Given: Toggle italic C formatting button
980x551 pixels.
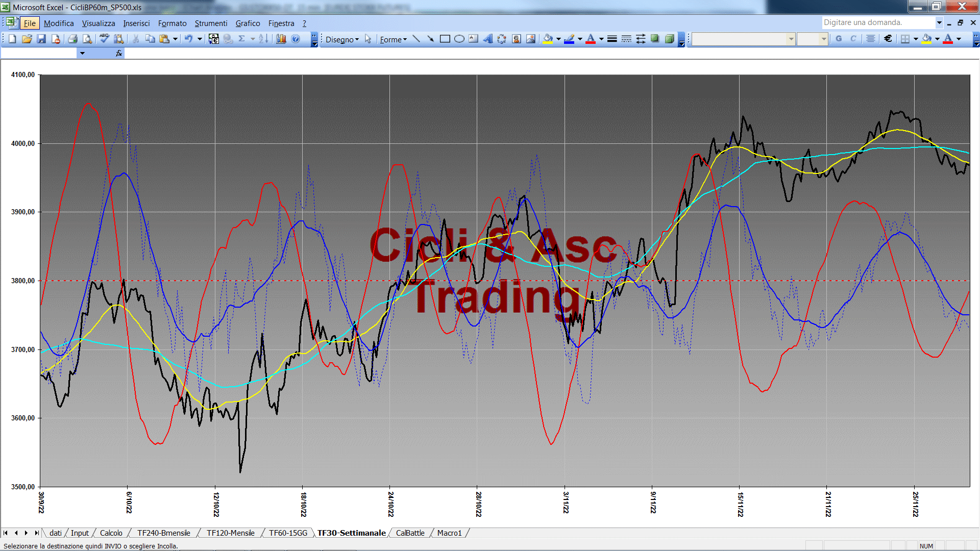Looking at the screenshot, I should tap(853, 39).
